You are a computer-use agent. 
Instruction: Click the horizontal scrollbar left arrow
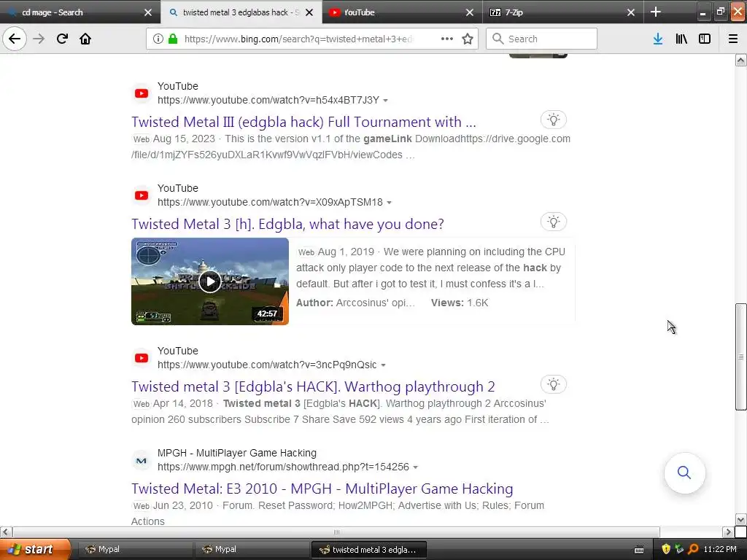pyautogui.click(x=5, y=532)
